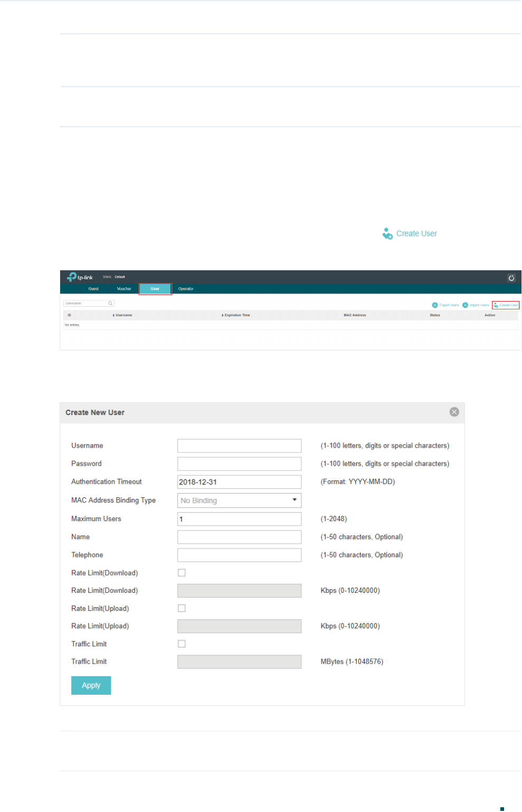
Task: Sort table by Expiration Time column
Action: pos(235,315)
